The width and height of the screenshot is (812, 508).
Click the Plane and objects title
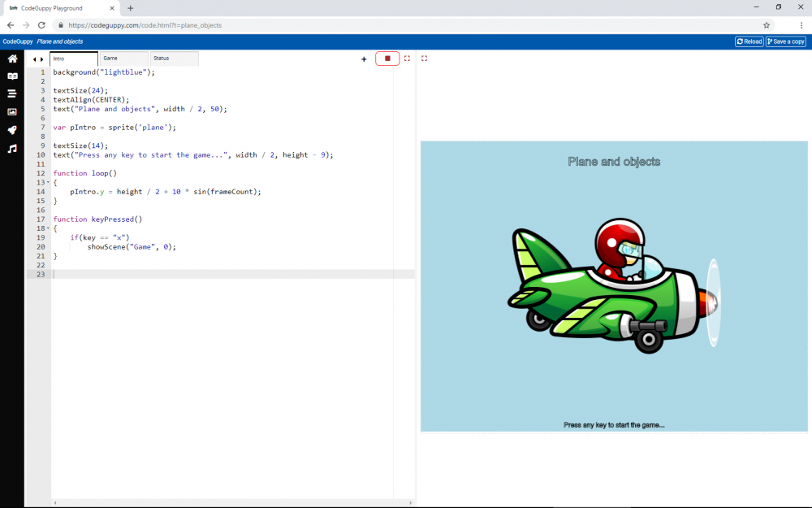59,41
